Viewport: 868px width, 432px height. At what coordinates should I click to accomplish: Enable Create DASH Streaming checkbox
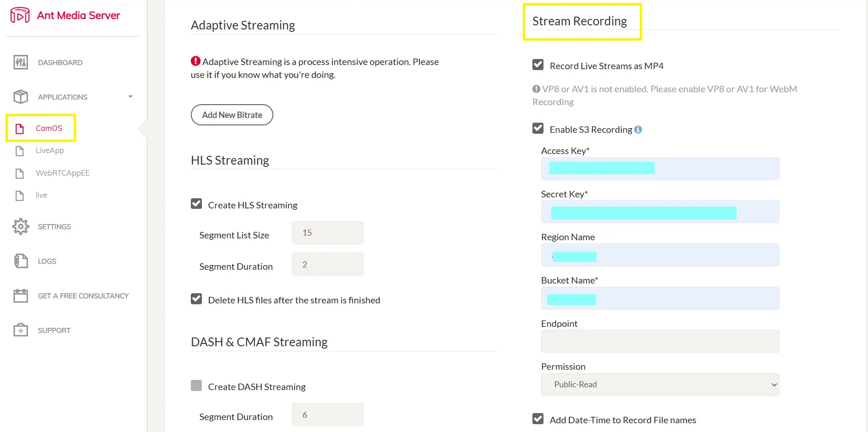click(x=196, y=385)
